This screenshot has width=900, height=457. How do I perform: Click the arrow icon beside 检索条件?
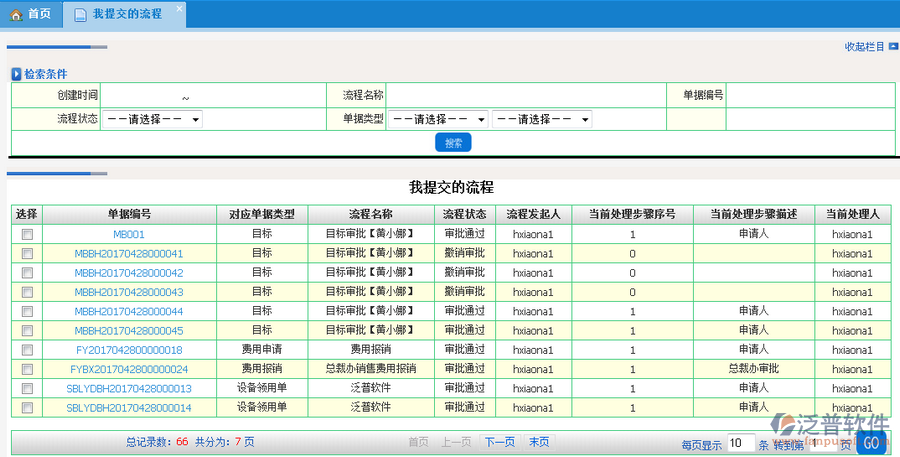16,74
